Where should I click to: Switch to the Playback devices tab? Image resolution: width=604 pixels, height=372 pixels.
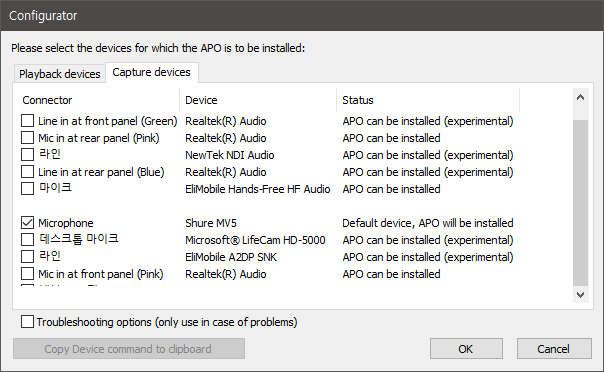tap(60, 74)
